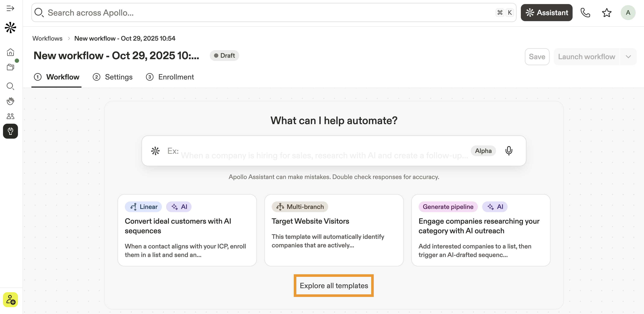Image resolution: width=644 pixels, height=314 pixels.
Task: Click Explore all templates
Action: [334, 286]
